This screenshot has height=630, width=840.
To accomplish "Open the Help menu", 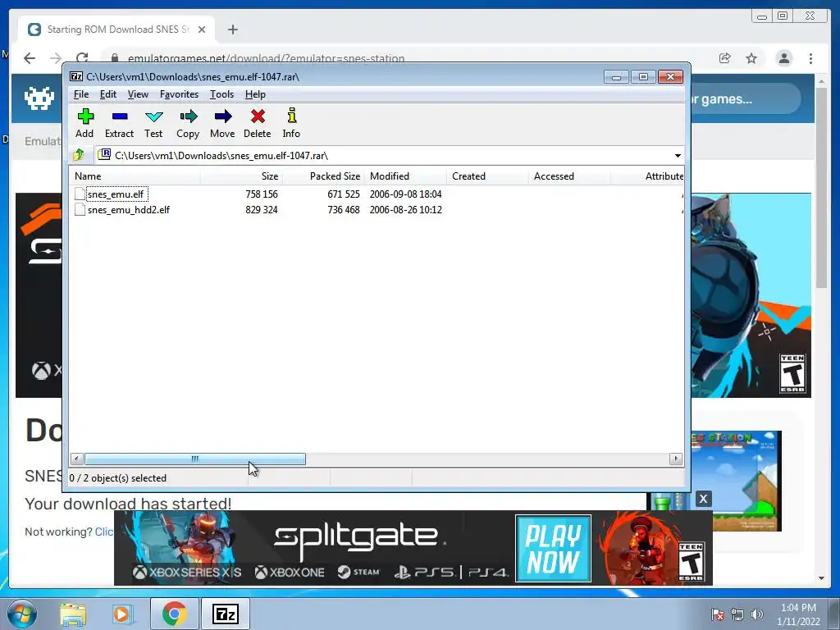I will click(256, 94).
